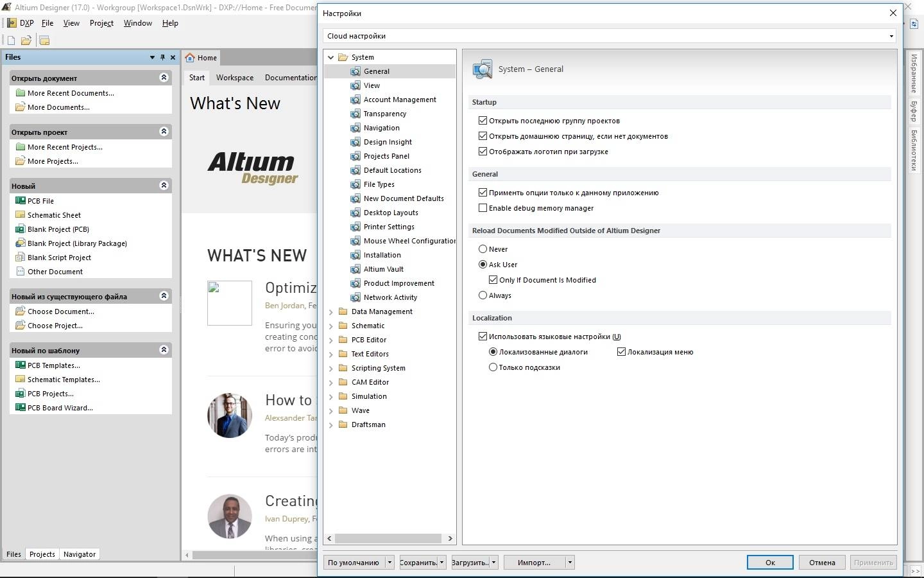Viewport: 924px width, 578px height.
Task: Toggle 'Открыть домашнюю страницу' checkbox
Action: tap(483, 136)
